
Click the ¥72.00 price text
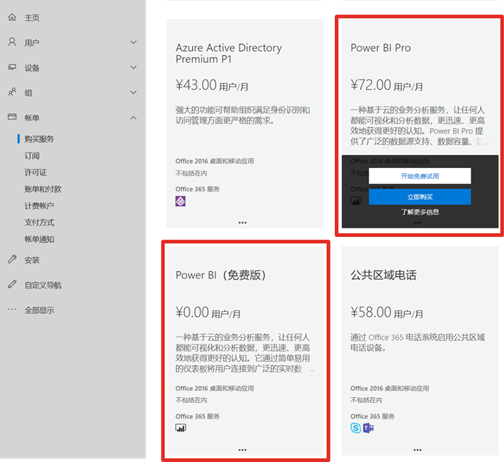pyautogui.click(x=371, y=85)
